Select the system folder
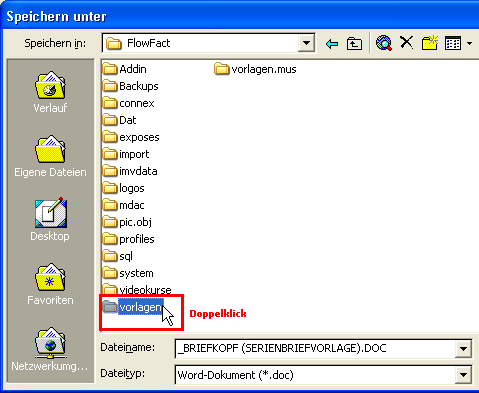Screen dimensions: 479x393 tap(128, 273)
